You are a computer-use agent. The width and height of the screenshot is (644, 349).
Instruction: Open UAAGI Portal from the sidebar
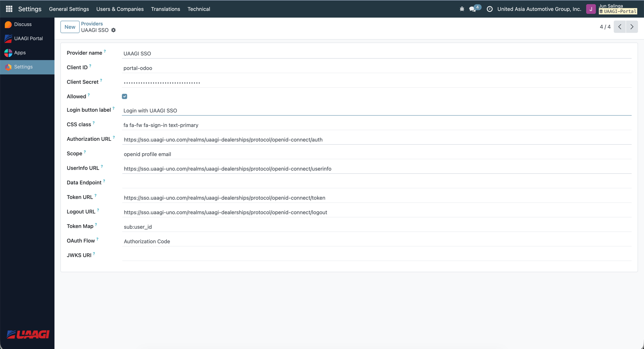[28, 38]
